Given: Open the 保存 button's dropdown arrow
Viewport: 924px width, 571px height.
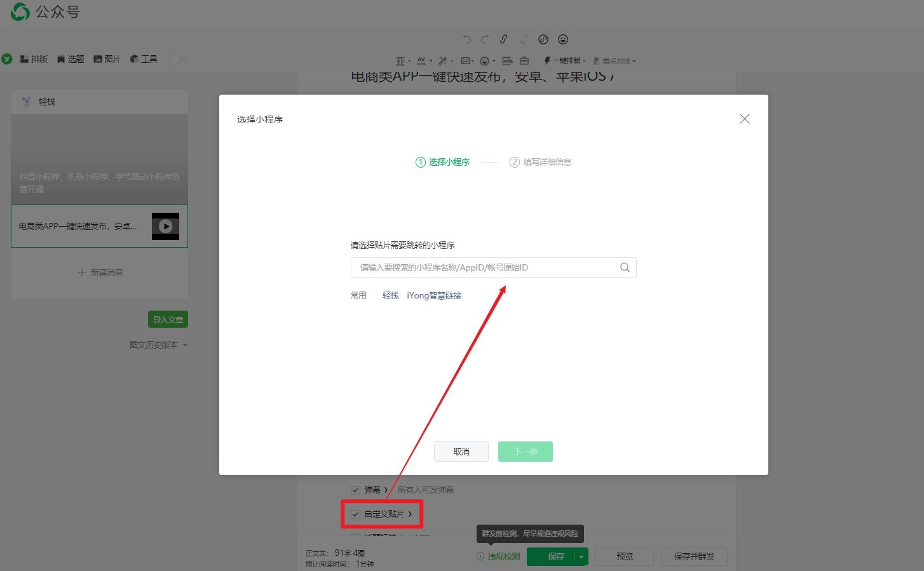Looking at the screenshot, I should coord(581,556).
